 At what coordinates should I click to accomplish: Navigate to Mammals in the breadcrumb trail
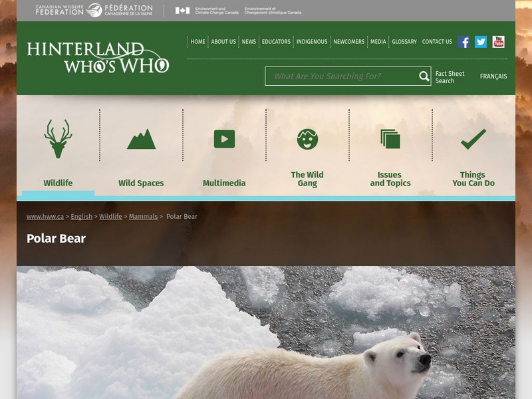(142, 215)
